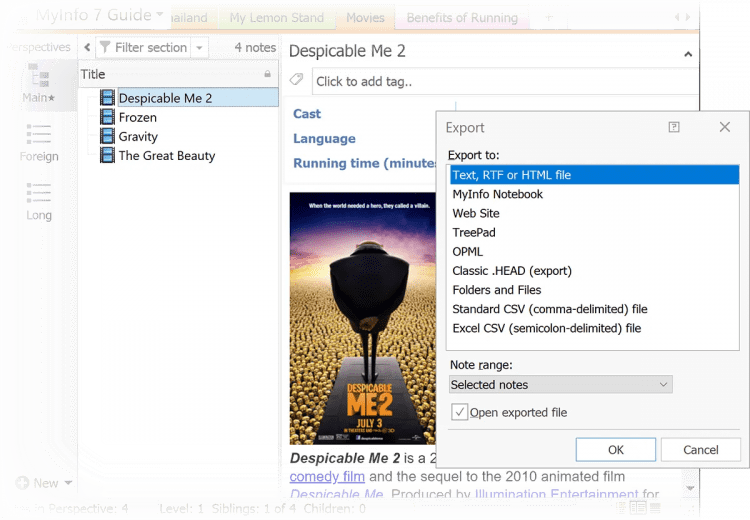Select The Great Beauty note
This screenshot has width=750, height=520.
pyautogui.click(x=166, y=155)
